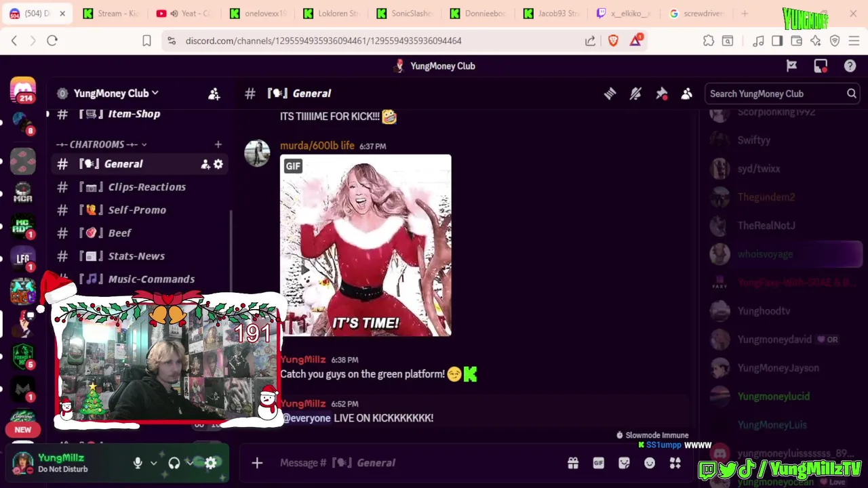This screenshot has height=488, width=868.
Task: Open the GIF picker
Action: [x=598, y=463]
